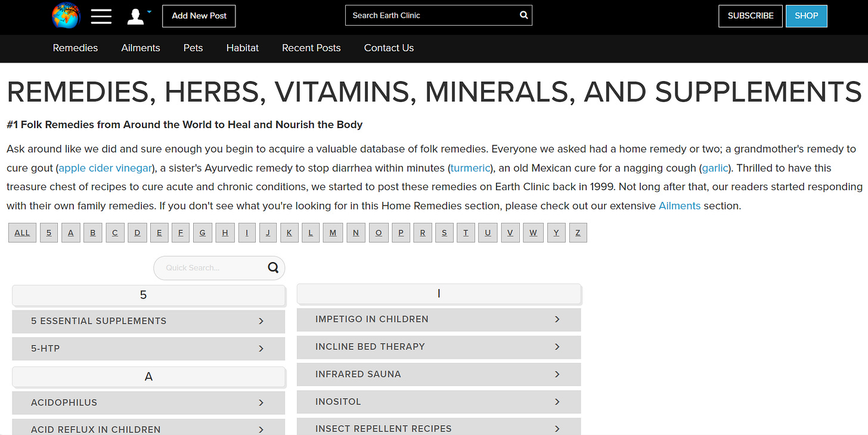Click the I section header
868x435 pixels.
439,294
